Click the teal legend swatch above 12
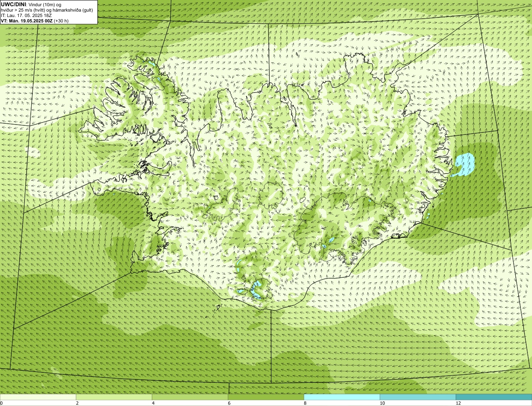The height and width of the screenshot is (406, 532). coord(494,397)
